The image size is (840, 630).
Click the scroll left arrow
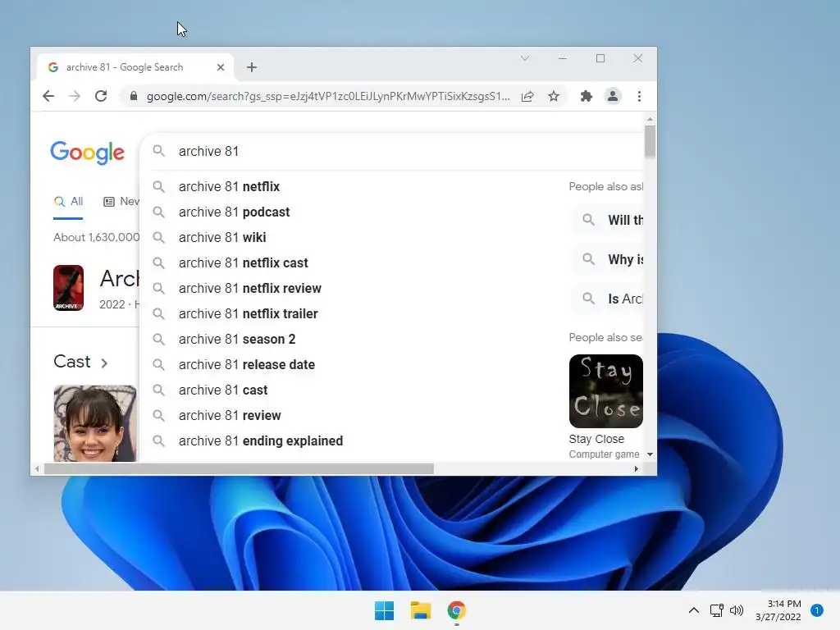37,469
